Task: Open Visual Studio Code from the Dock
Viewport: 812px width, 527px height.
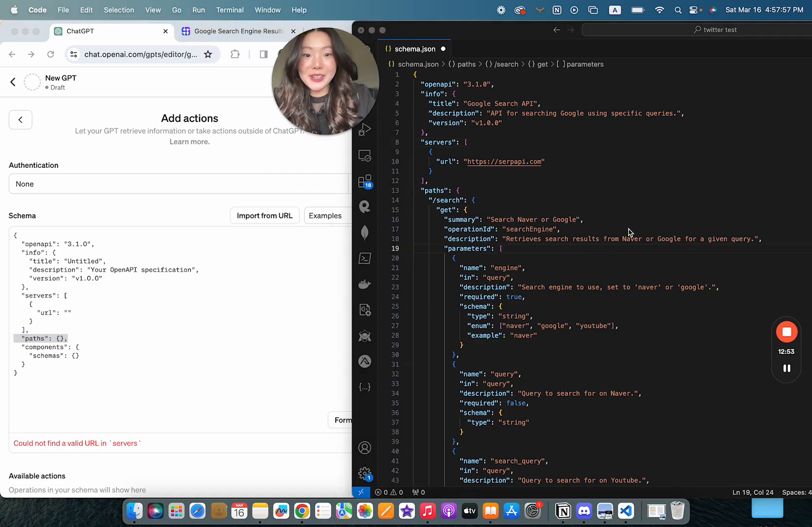Action: click(626, 511)
